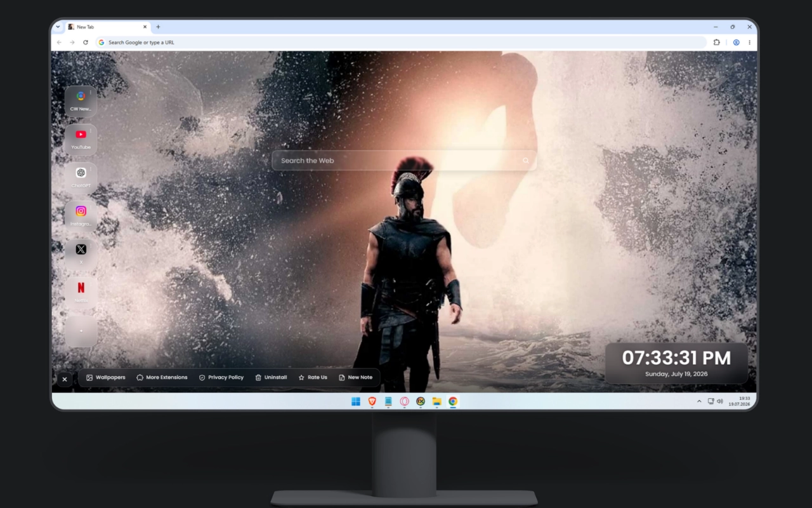Open the volume control in the tray
Image resolution: width=812 pixels, height=508 pixels.
[720, 401]
